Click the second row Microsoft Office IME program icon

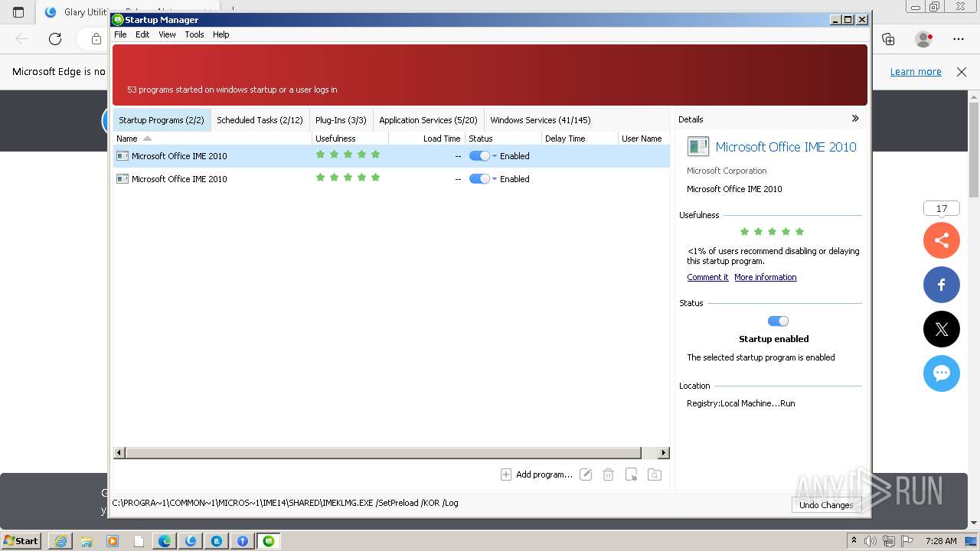pyautogui.click(x=122, y=179)
